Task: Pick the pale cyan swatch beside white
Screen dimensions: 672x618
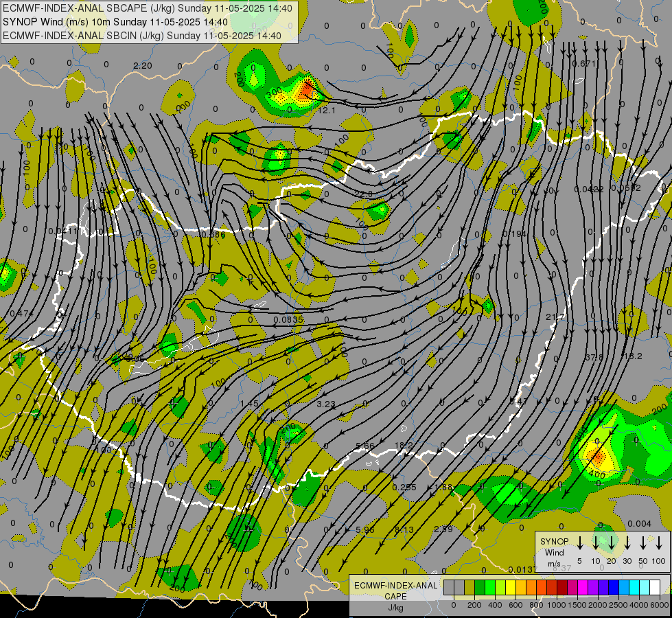Action: tap(644, 588)
